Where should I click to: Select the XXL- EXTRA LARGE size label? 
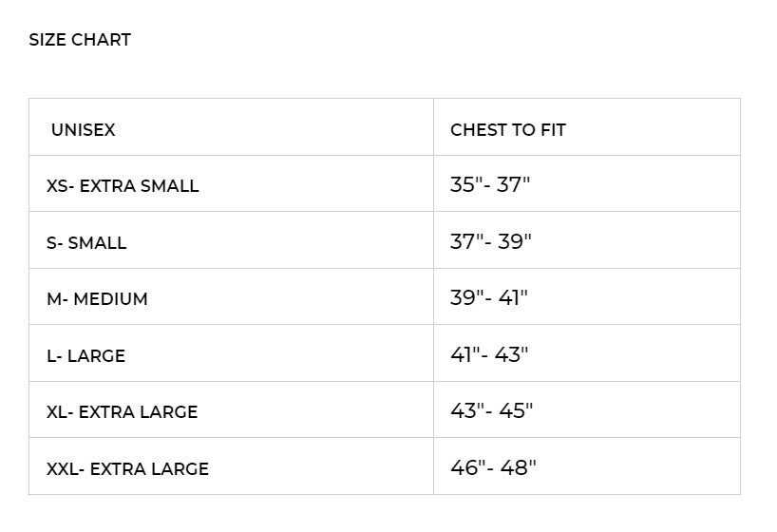(127, 469)
